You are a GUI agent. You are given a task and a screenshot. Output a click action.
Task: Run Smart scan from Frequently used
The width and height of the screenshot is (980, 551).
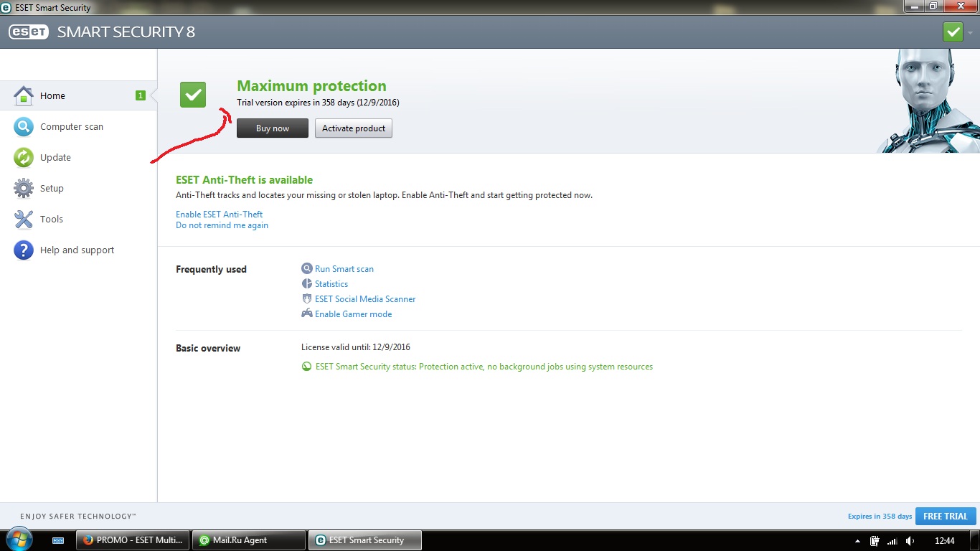(x=344, y=269)
